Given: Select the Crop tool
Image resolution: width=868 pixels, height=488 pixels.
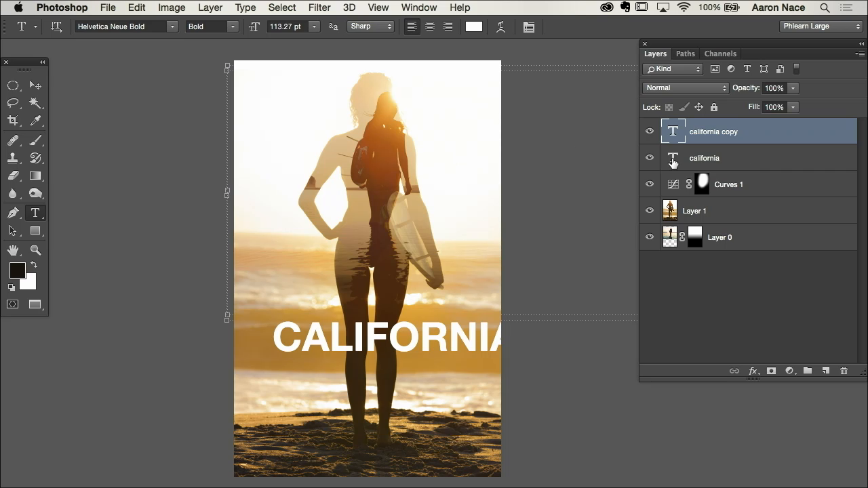Looking at the screenshot, I should pos(13,121).
